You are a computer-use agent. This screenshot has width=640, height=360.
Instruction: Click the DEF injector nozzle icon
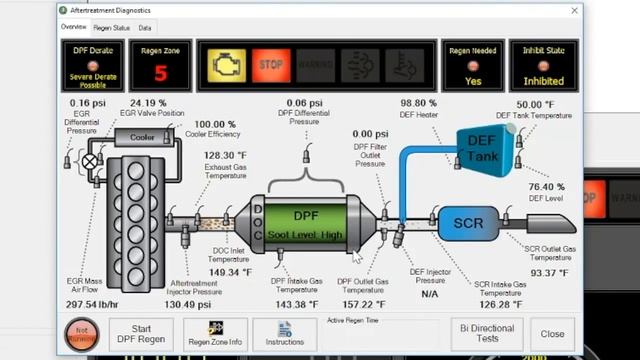point(398,236)
